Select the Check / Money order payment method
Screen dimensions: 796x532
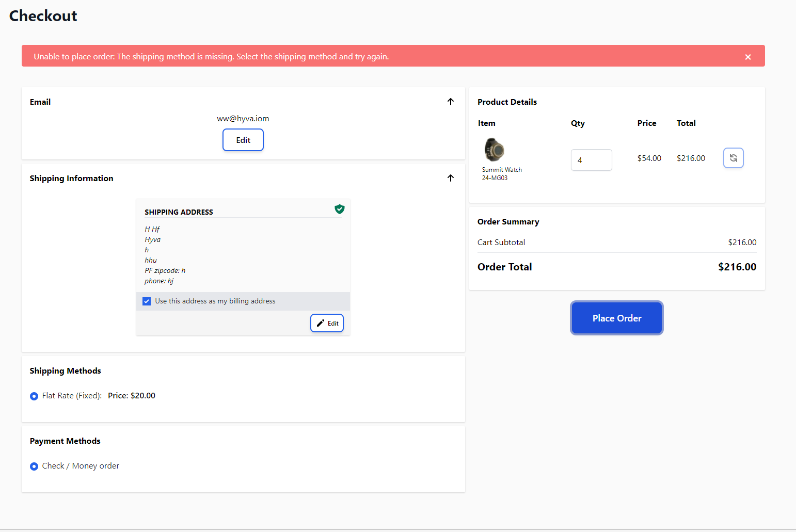(x=34, y=466)
